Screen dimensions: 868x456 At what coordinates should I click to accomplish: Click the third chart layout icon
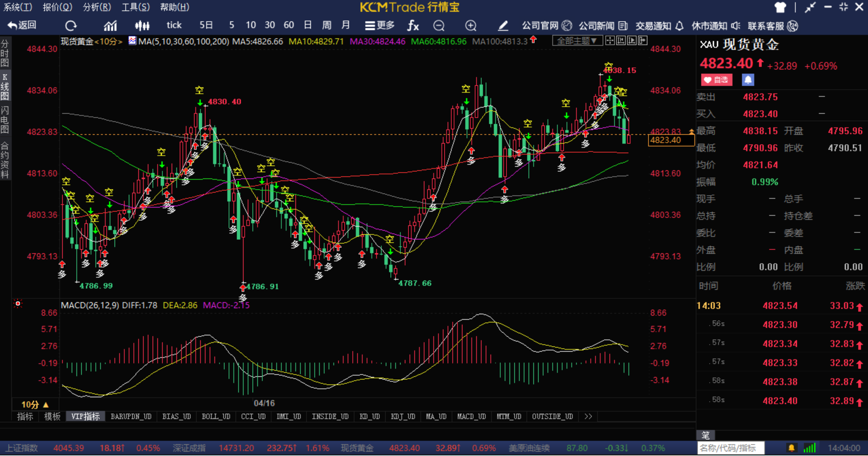pyautogui.click(x=632, y=41)
